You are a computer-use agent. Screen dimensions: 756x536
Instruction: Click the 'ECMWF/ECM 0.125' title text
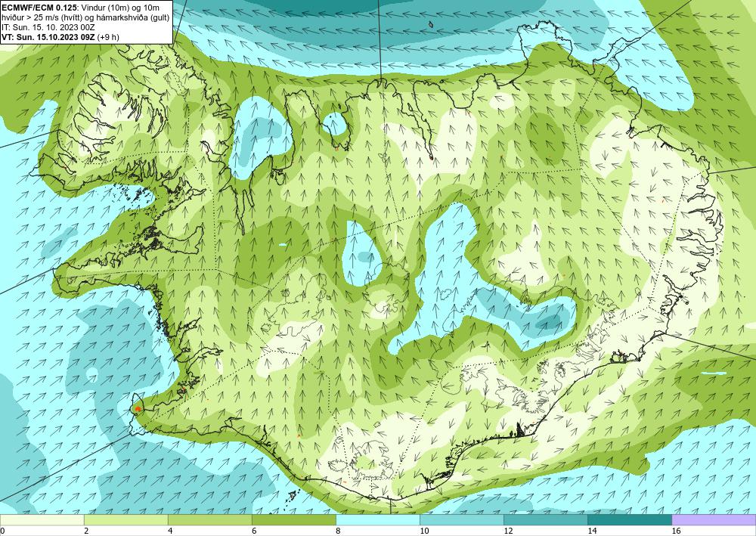pos(39,8)
